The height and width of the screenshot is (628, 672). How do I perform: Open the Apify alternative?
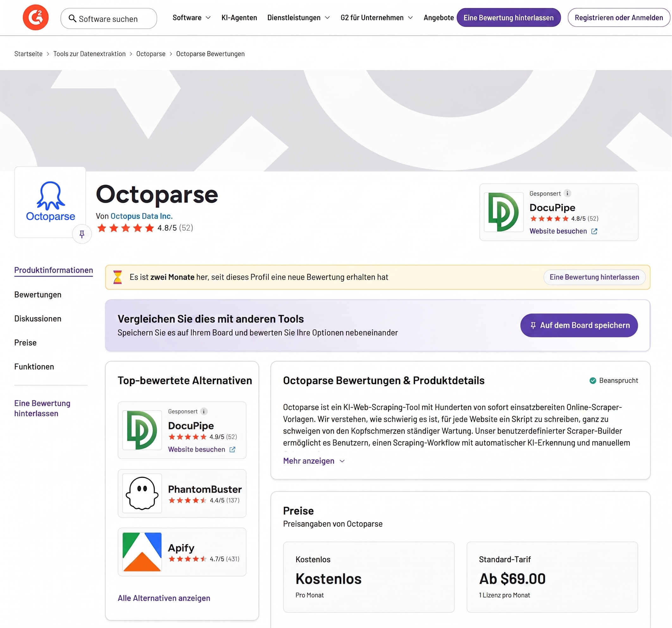[181, 548]
